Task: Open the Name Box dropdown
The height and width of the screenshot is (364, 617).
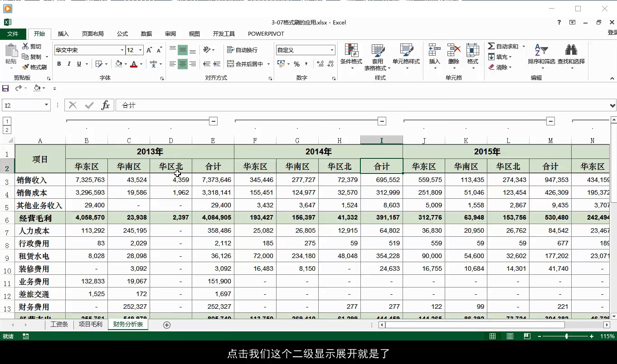Action: [x=46, y=105]
